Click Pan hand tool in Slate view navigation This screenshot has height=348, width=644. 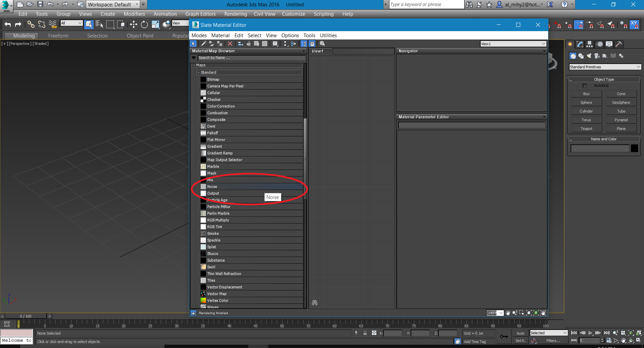508,313
